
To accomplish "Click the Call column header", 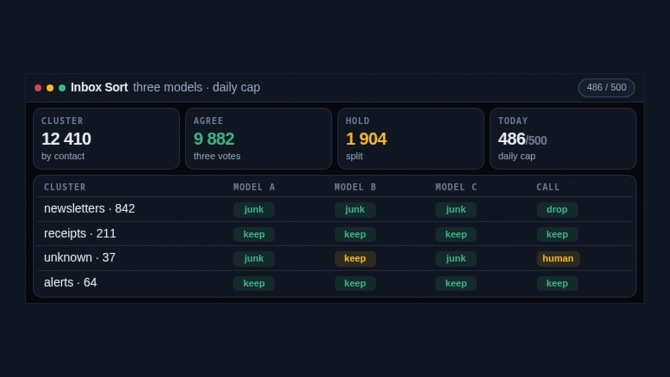I will coord(548,187).
